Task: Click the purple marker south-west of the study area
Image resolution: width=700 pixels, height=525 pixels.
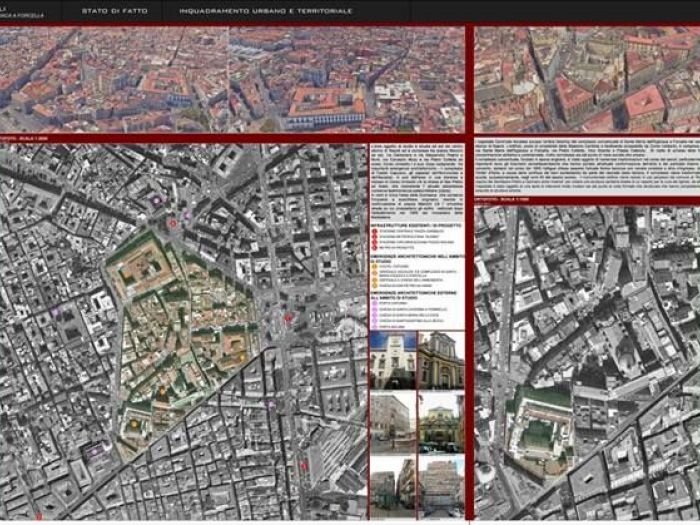Action: tap(94, 452)
